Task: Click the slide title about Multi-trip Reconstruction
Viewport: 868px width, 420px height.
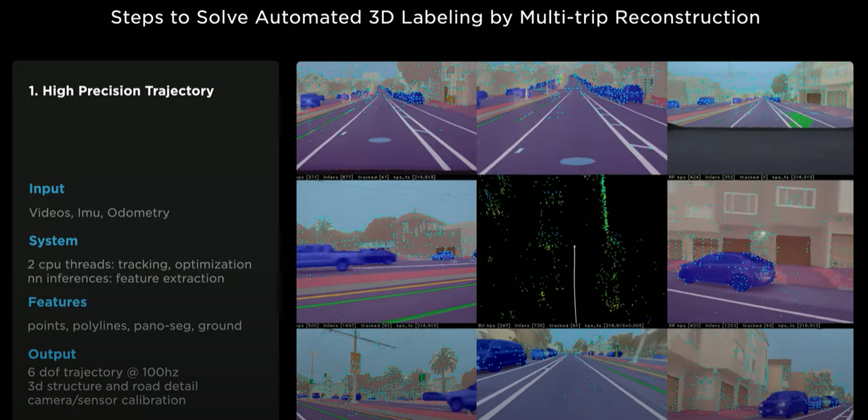Action: pyautogui.click(x=434, y=17)
